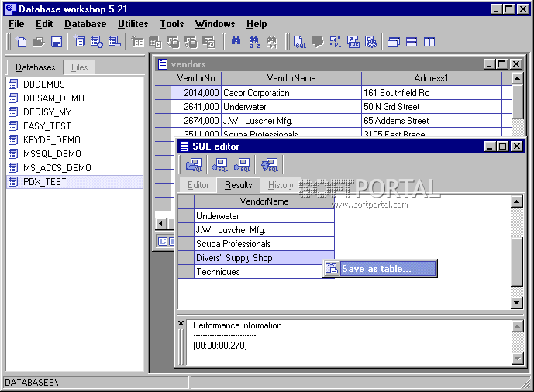The width and height of the screenshot is (534, 392).
Task: Click the Underwater row in Results
Action: [x=264, y=216]
